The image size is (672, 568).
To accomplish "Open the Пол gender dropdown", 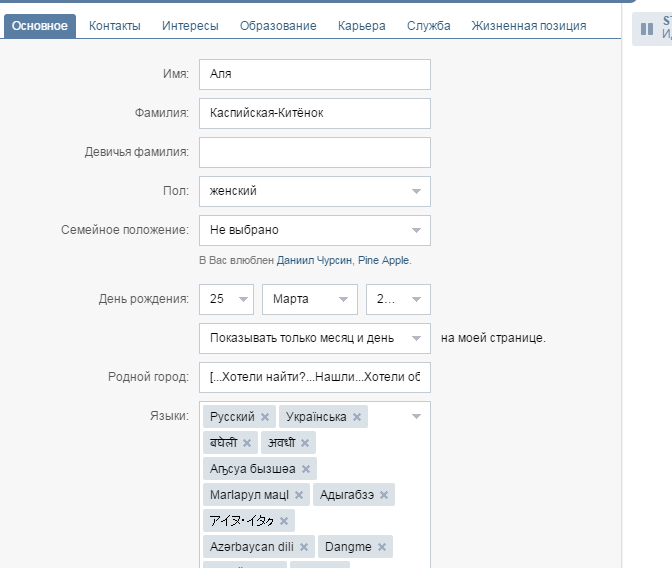I will (315, 191).
